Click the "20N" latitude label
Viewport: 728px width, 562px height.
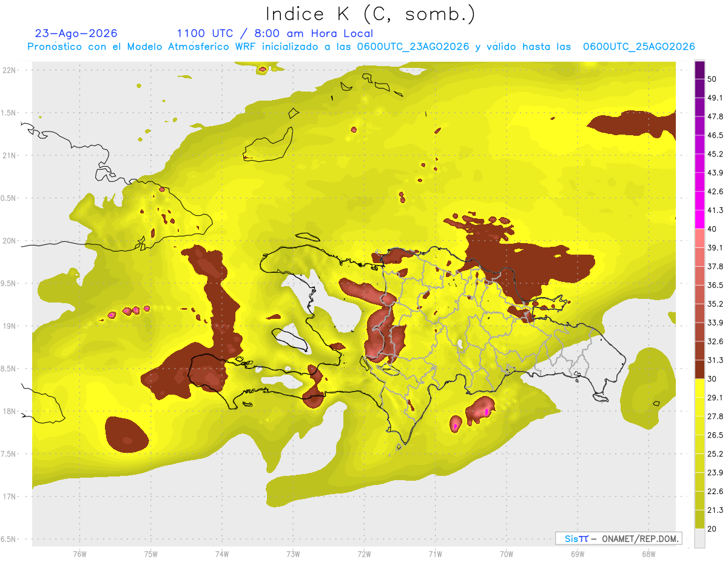point(9,241)
